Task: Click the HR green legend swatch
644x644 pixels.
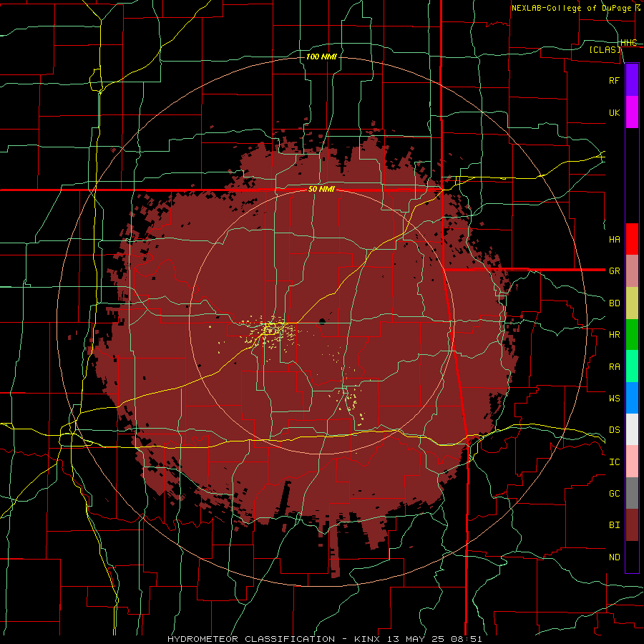Action: point(632,335)
